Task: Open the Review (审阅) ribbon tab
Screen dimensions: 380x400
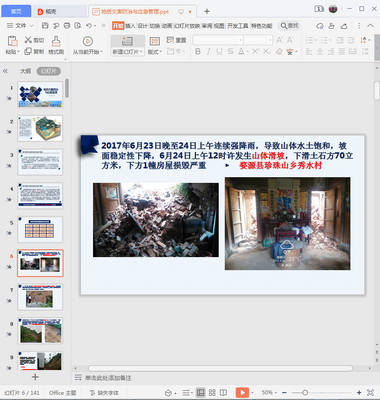Action: tap(207, 26)
